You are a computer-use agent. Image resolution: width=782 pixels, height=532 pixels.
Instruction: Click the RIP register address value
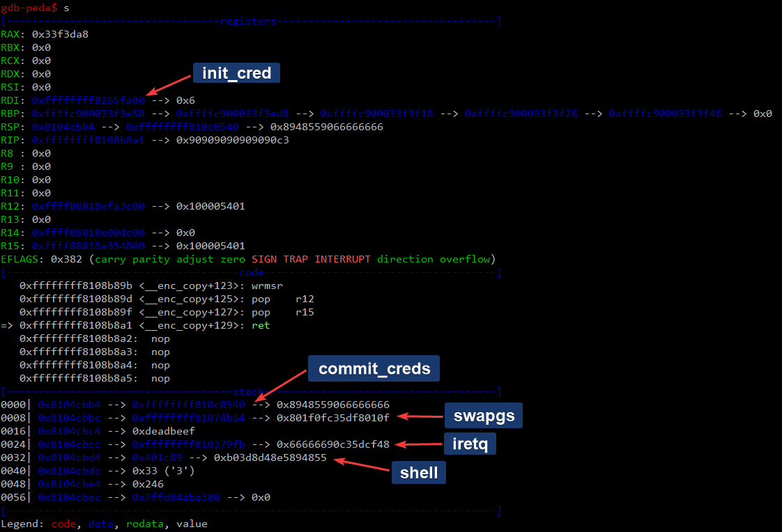(88, 140)
